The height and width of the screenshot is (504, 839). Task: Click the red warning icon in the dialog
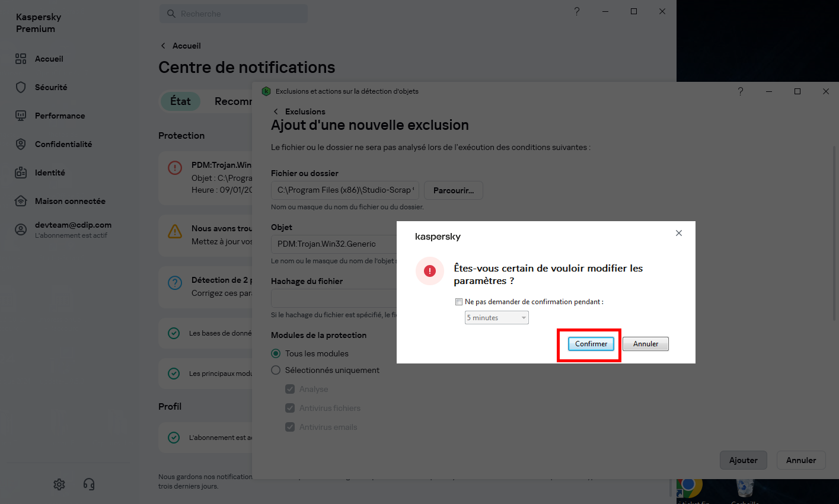point(430,271)
